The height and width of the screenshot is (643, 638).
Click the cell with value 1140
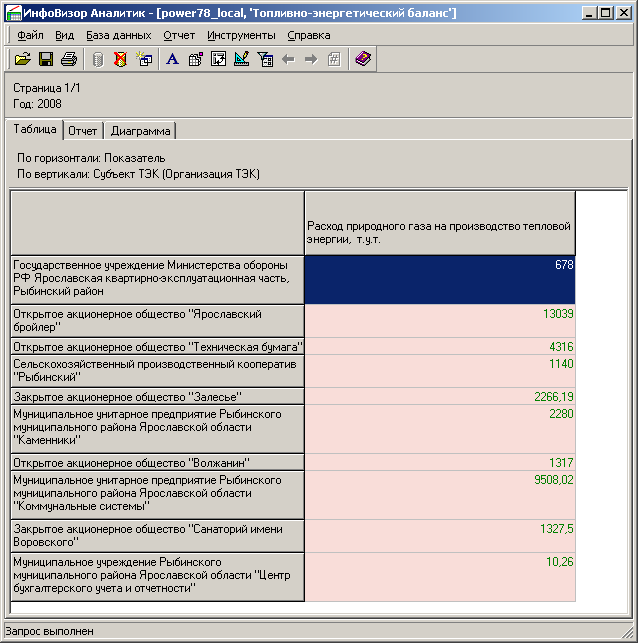click(x=440, y=371)
